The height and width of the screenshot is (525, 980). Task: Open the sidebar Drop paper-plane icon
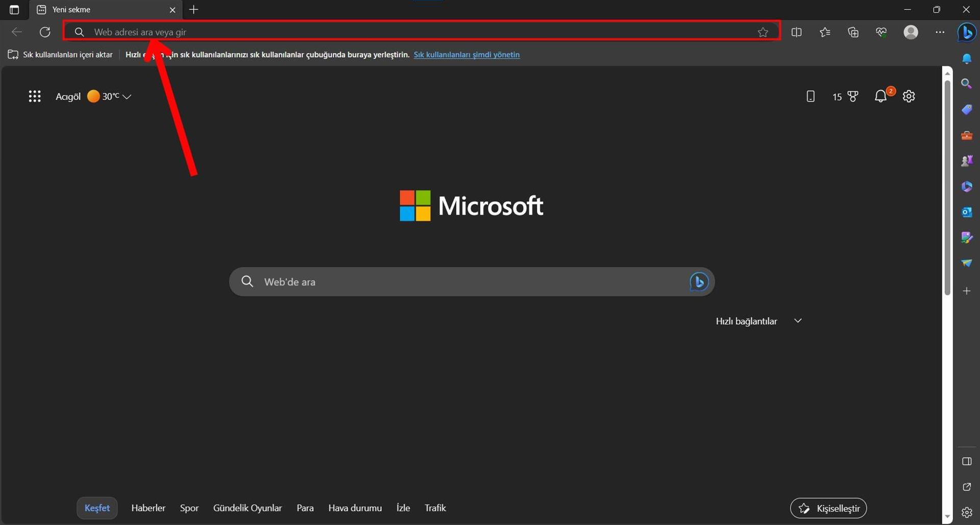[967, 263]
